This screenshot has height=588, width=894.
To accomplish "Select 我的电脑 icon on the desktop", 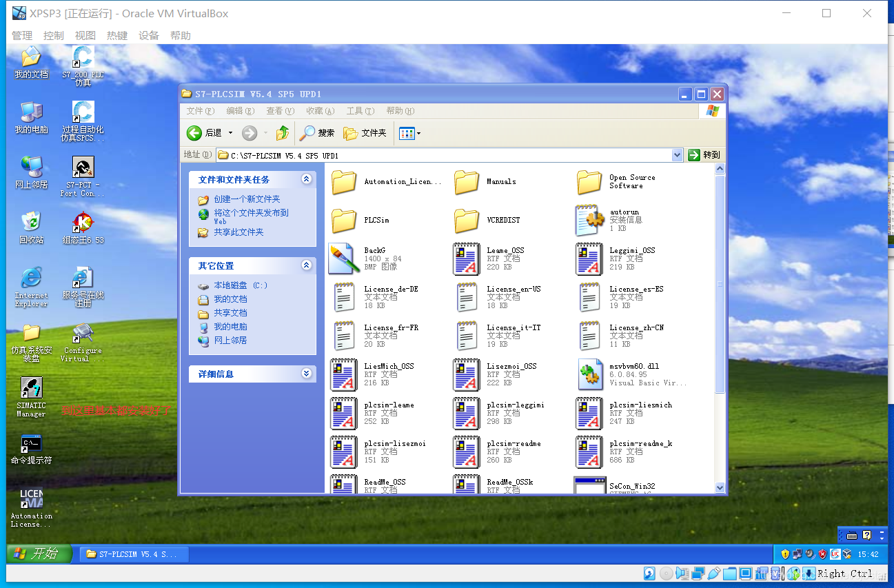I will pos(31,118).
